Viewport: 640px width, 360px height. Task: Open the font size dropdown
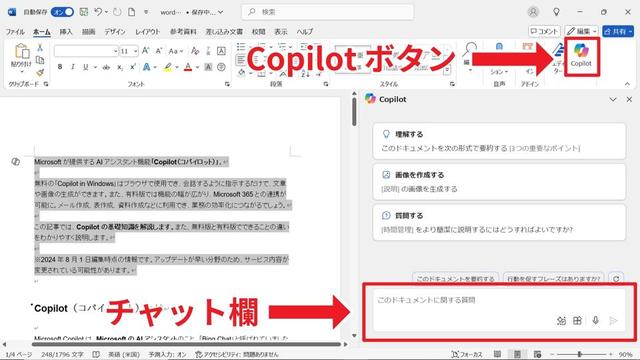click(x=135, y=51)
